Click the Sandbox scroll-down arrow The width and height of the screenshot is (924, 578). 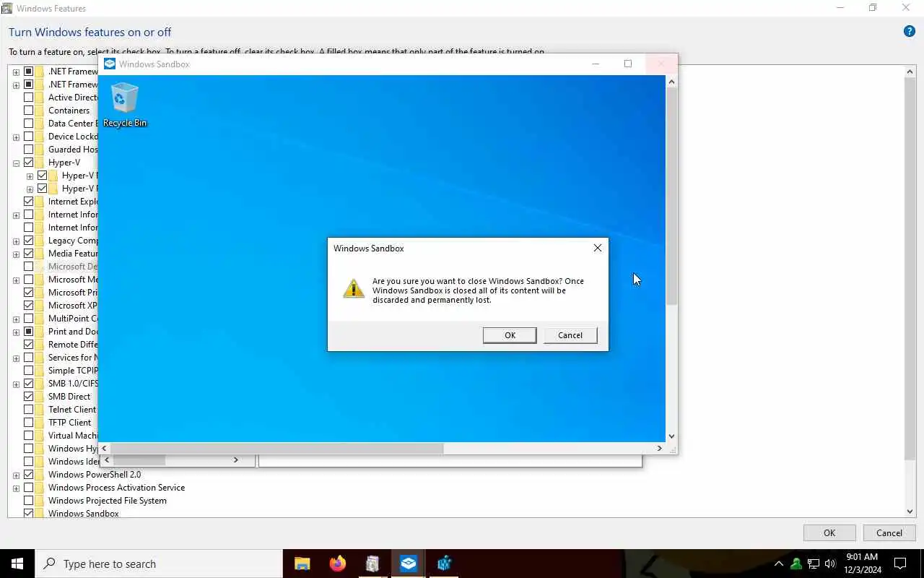[671, 436]
